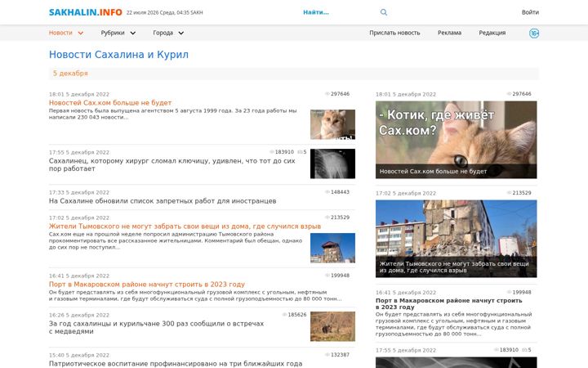Click the 16+ age rating badge
Viewport: 588px width, 368px height.
pyautogui.click(x=534, y=33)
